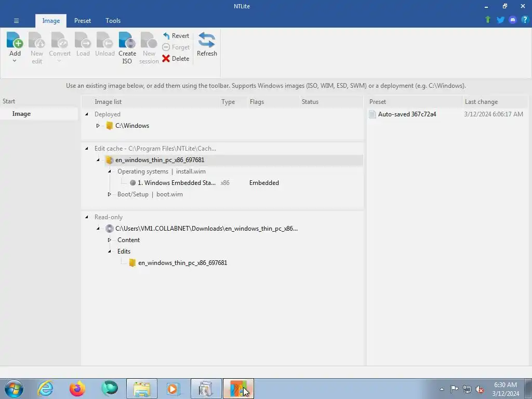Collapse the Deployed group
The height and width of the screenshot is (399, 532).
tap(87, 114)
